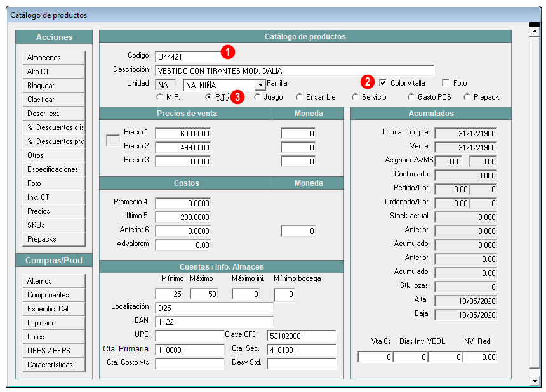Click the Ultima Compra date field

(x=465, y=134)
